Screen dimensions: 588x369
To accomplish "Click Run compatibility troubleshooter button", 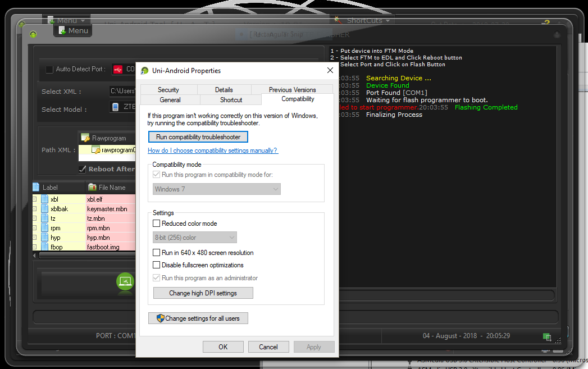I will point(198,137).
